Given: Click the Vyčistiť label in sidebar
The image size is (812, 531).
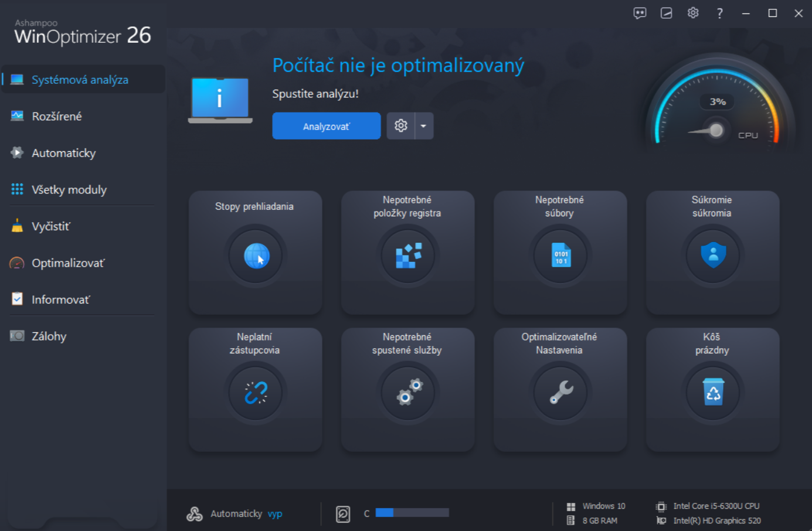Looking at the screenshot, I should tap(51, 226).
